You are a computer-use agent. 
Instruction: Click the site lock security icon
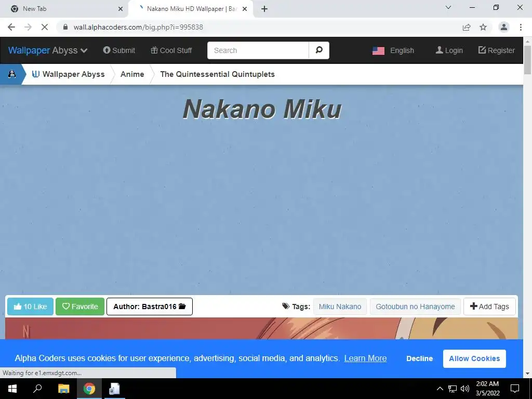point(65,27)
